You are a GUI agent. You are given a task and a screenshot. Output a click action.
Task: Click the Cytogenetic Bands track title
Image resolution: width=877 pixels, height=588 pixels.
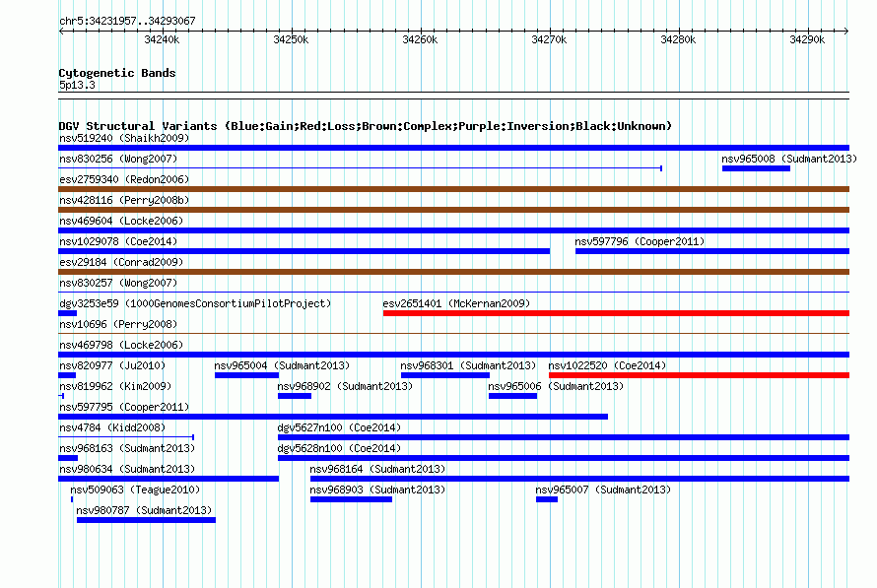[x=117, y=73]
